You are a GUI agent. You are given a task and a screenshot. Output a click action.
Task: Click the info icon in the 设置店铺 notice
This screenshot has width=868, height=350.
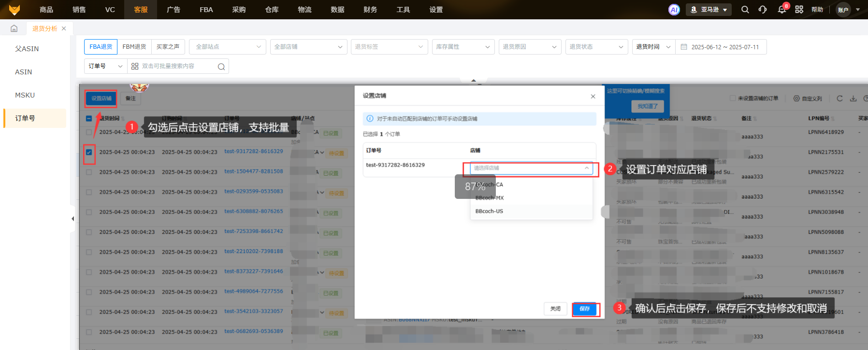(x=370, y=119)
